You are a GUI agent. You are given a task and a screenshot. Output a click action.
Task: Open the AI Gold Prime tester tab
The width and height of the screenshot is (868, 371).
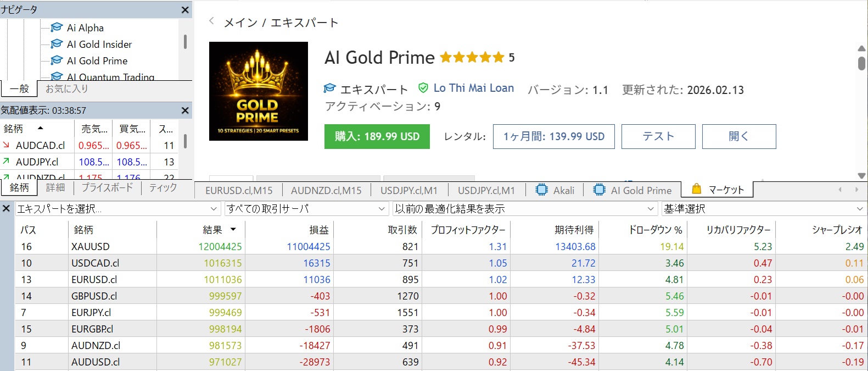click(632, 190)
